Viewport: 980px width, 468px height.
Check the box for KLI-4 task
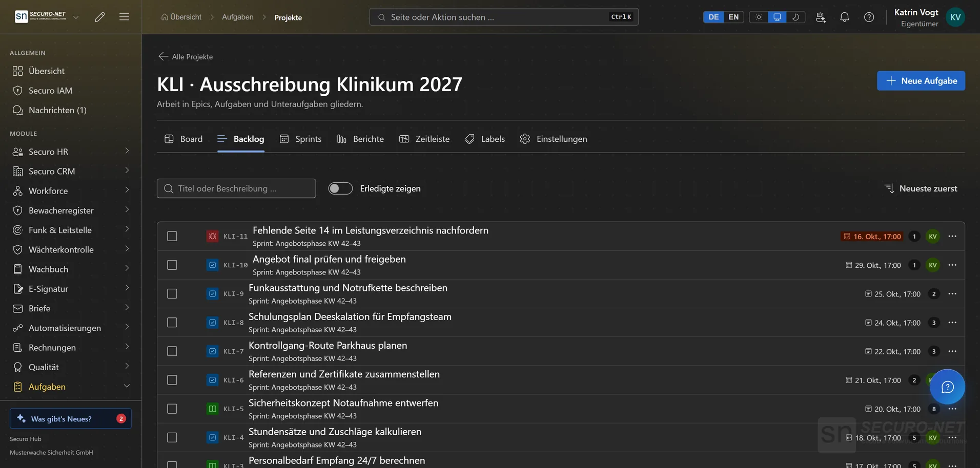pos(172,437)
